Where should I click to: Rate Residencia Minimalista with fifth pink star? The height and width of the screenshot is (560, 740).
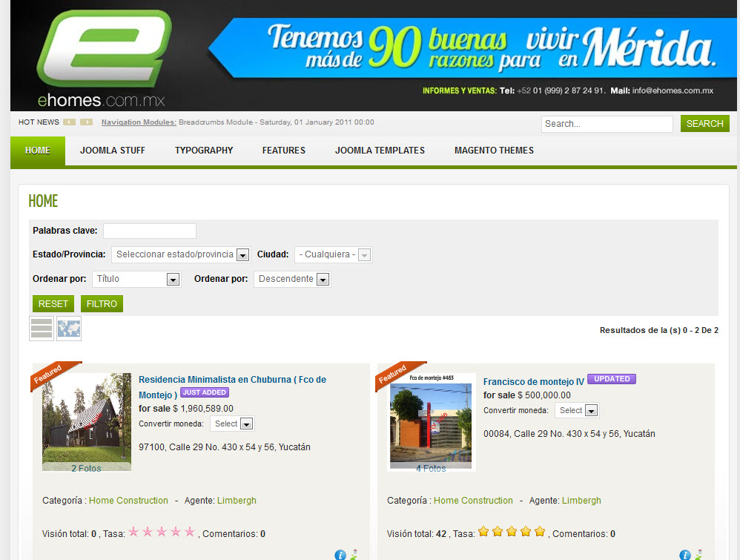tap(190, 532)
